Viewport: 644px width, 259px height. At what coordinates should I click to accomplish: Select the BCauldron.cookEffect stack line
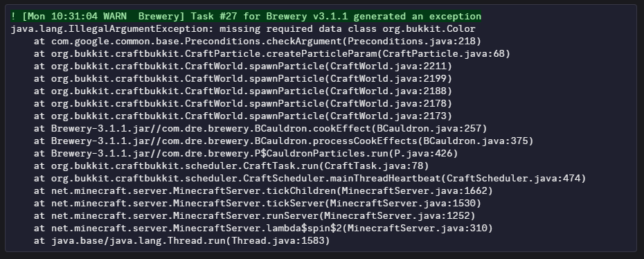260,129
